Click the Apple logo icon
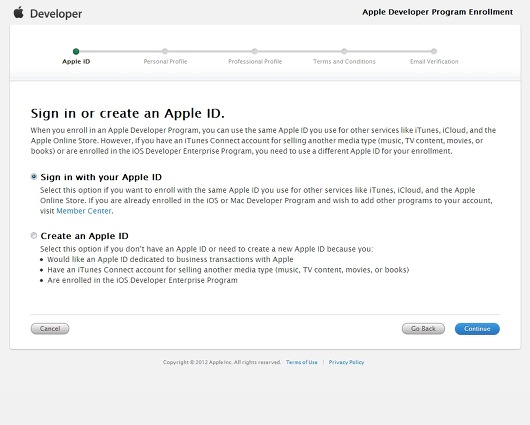Image resolution: width=530 pixels, height=425 pixels. (x=19, y=13)
